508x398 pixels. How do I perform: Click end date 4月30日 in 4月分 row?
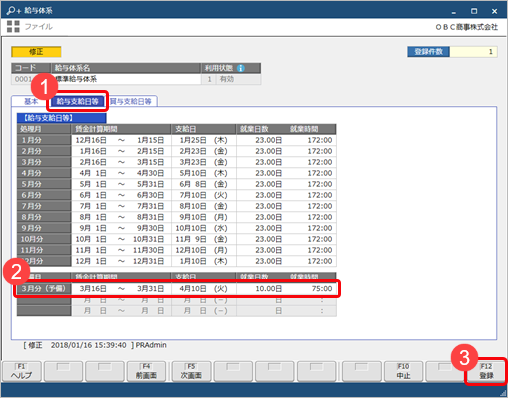tap(151, 173)
